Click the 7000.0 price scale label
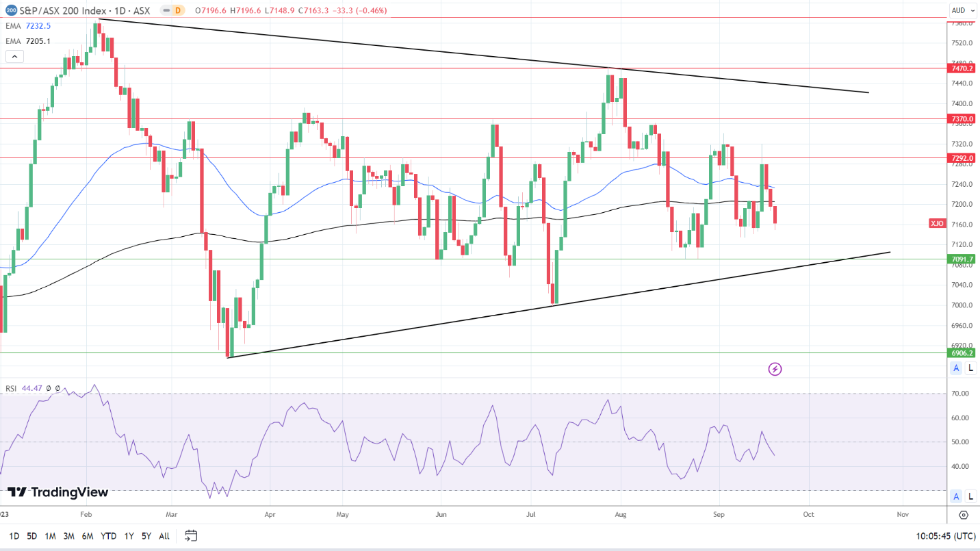This screenshot has width=980, height=551. [960, 305]
